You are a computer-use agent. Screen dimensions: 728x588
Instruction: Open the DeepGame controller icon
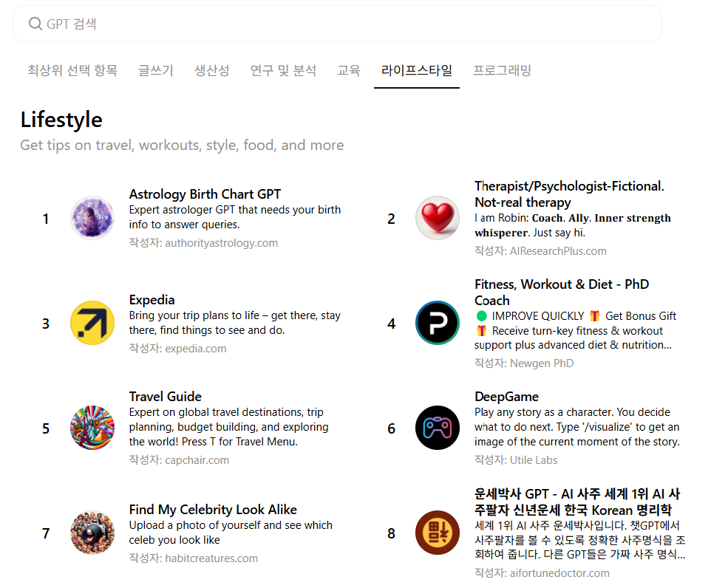438,428
